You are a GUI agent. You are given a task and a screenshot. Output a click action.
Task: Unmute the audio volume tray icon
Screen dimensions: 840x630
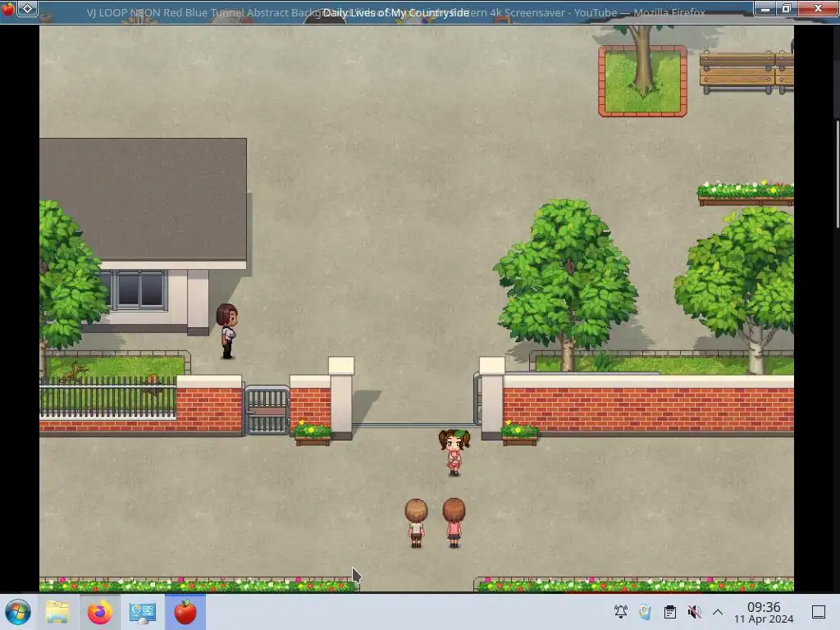pyautogui.click(x=694, y=612)
